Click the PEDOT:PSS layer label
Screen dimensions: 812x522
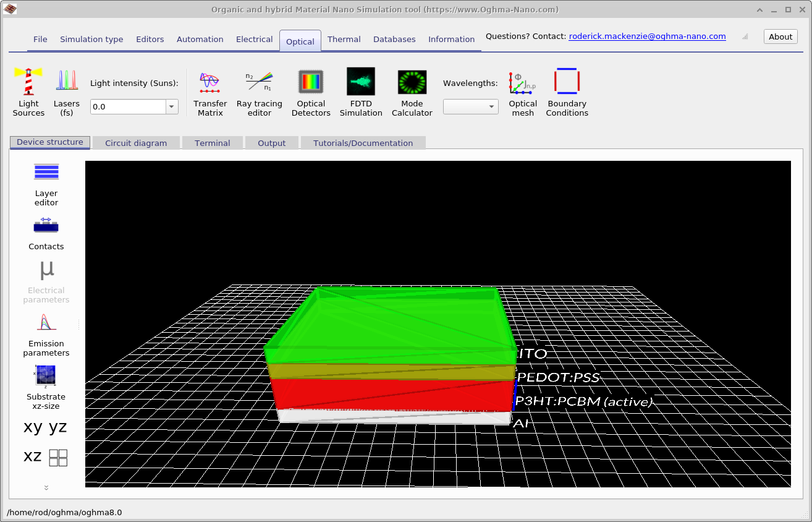[x=558, y=377]
